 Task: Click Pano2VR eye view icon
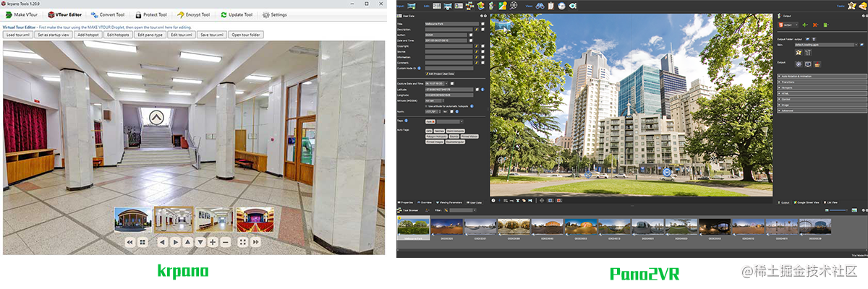coord(572,6)
